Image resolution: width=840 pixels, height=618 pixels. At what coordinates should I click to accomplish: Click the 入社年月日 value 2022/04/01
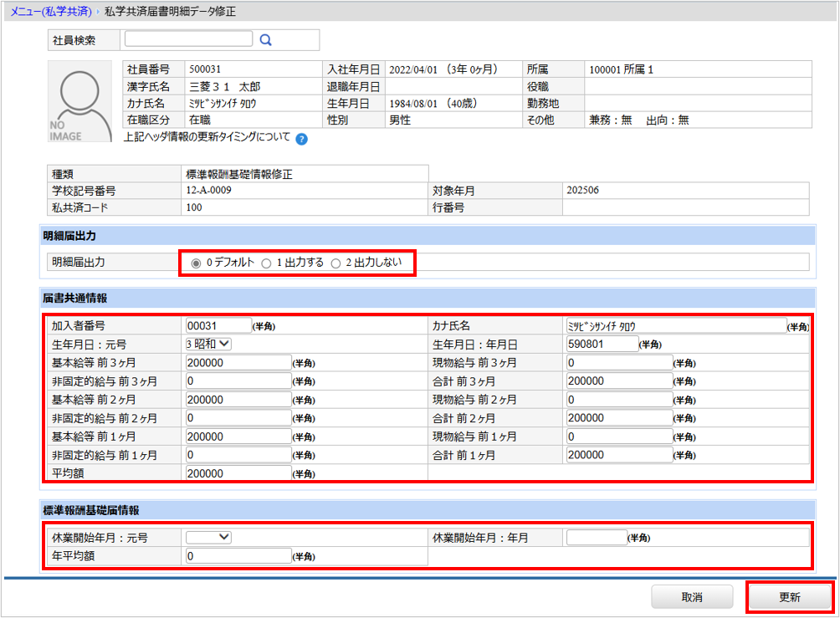coord(413,69)
